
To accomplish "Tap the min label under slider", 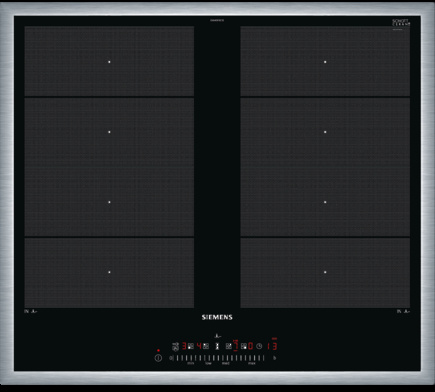I will click(191, 363).
